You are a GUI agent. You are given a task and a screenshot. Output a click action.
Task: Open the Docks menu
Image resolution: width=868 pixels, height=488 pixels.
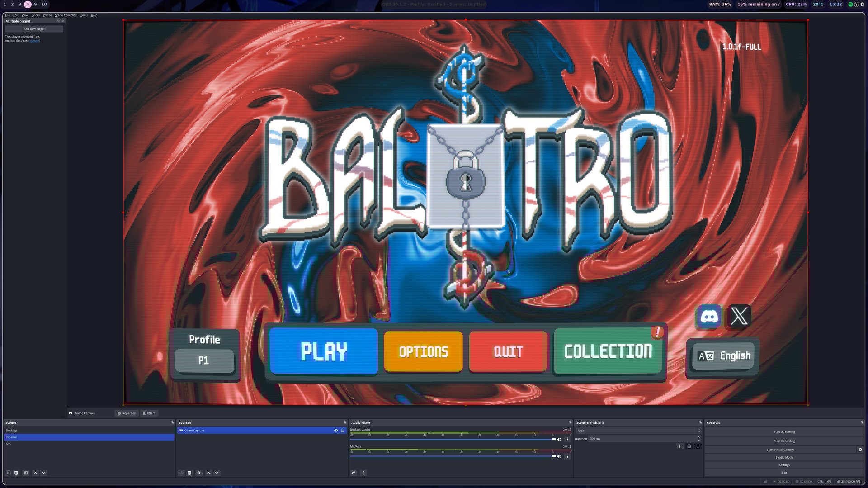[x=36, y=15]
